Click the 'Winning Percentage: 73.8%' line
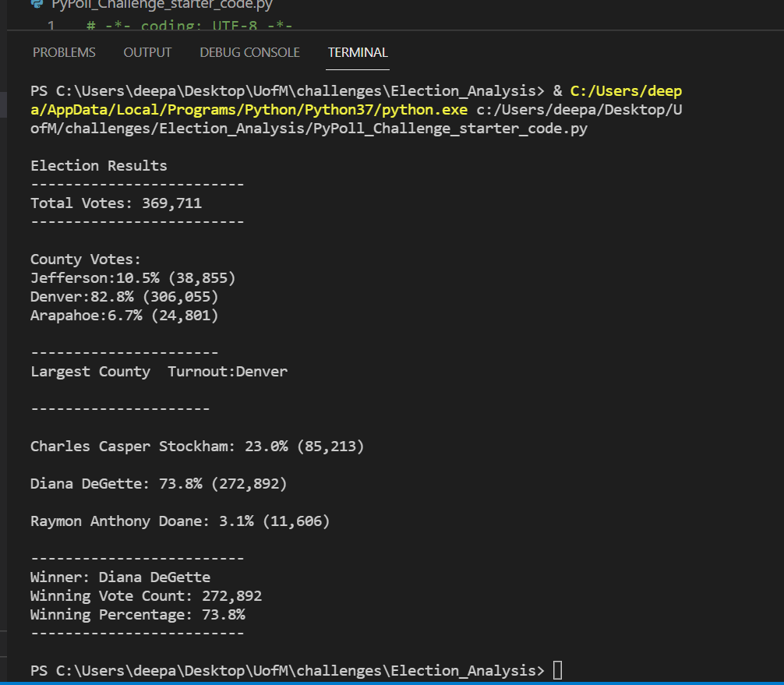This screenshot has width=784, height=685. pos(137,615)
